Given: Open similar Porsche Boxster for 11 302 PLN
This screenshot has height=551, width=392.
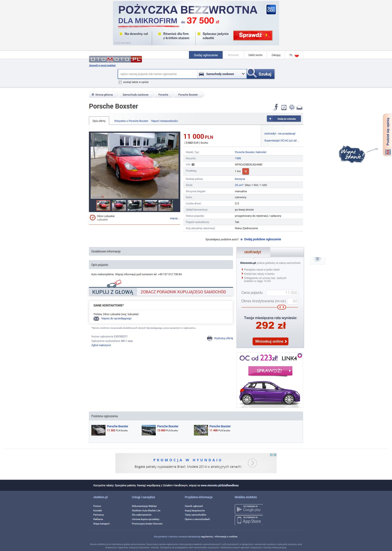Looking at the screenshot, I should click(117, 426).
